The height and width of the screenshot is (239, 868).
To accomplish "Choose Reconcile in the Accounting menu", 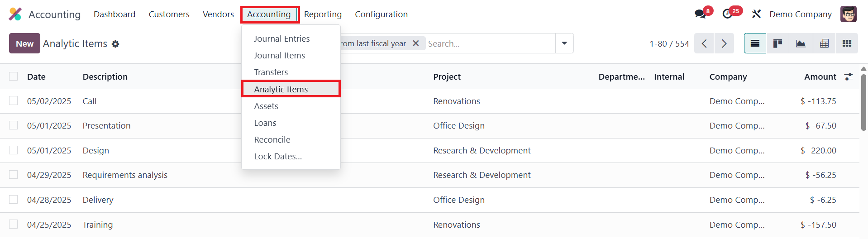I will [272, 140].
